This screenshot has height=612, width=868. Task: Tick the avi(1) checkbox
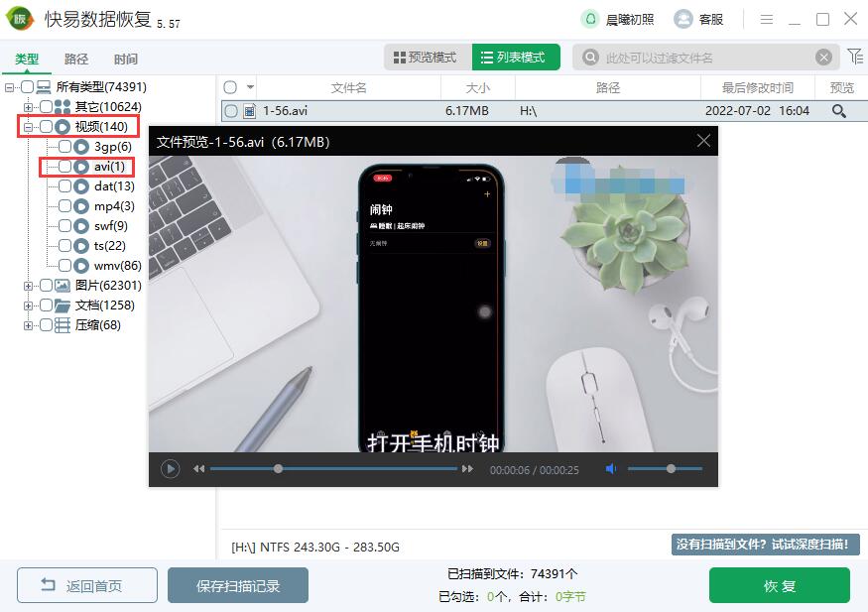click(x=64, y=166)
